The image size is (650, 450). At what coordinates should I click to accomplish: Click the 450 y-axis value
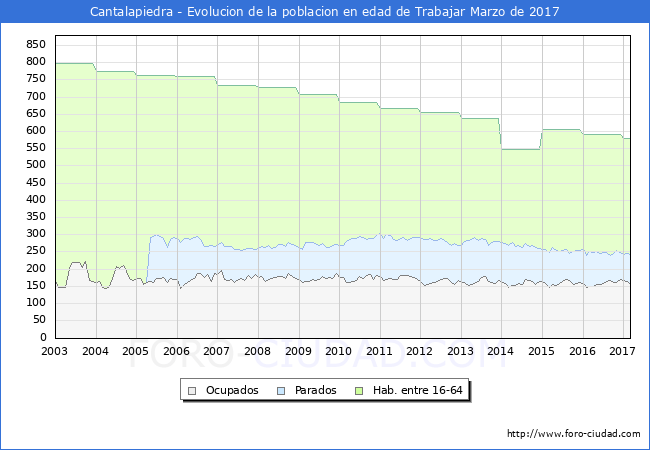click(36, 182)
